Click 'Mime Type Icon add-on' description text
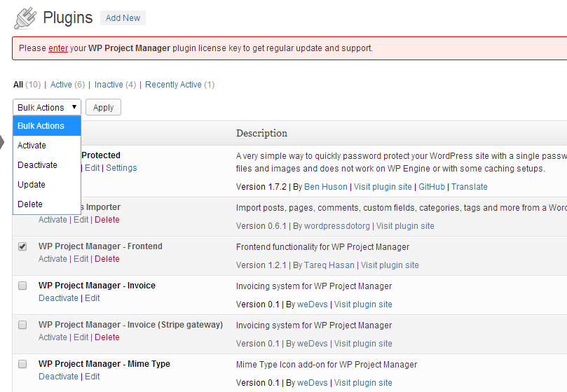Screen dimensions: 567x392 pos(327,365)
